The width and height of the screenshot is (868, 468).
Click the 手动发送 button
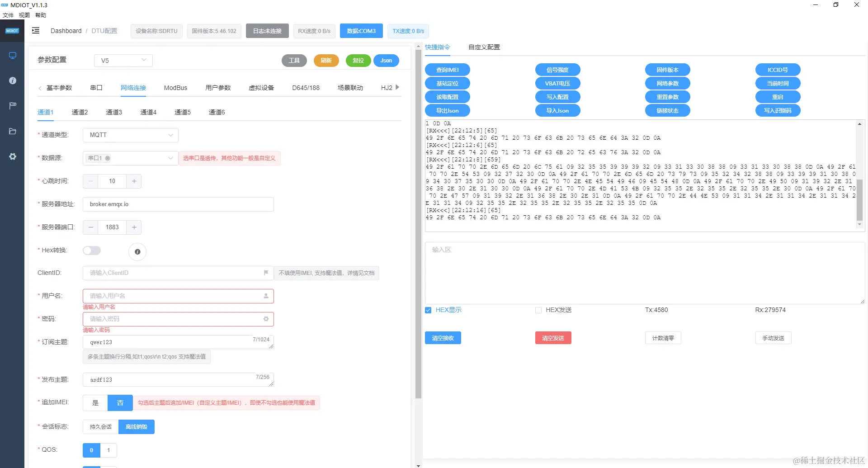pos(774,338)
